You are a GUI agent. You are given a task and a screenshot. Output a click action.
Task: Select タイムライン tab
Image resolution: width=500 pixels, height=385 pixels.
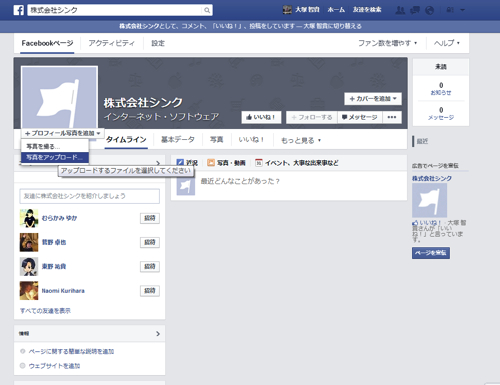coord(126,140)
